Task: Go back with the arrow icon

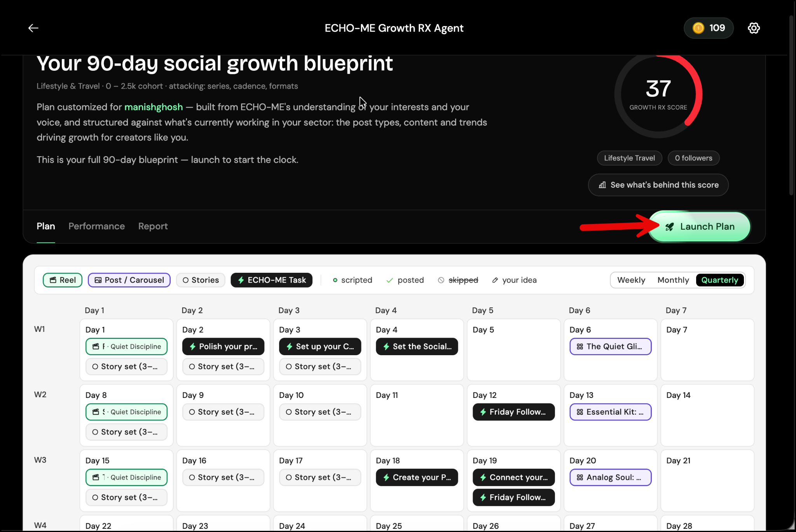Action: [x=33, y=28]
